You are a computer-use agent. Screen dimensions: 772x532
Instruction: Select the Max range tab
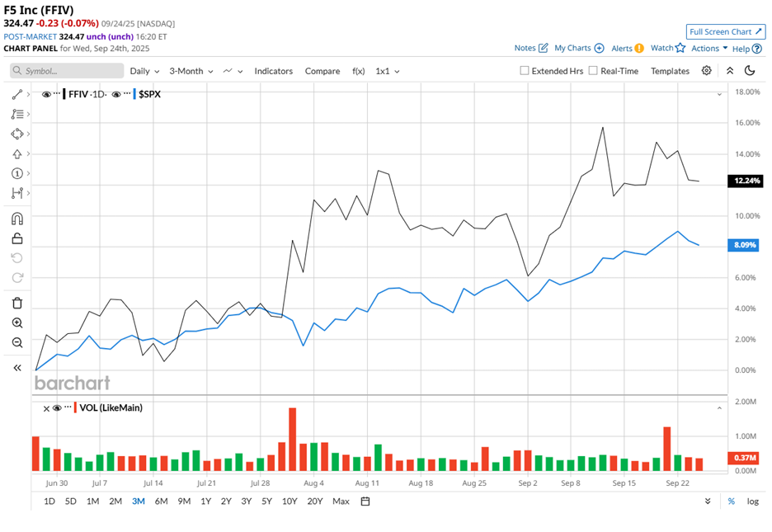(x=341, y=501)
